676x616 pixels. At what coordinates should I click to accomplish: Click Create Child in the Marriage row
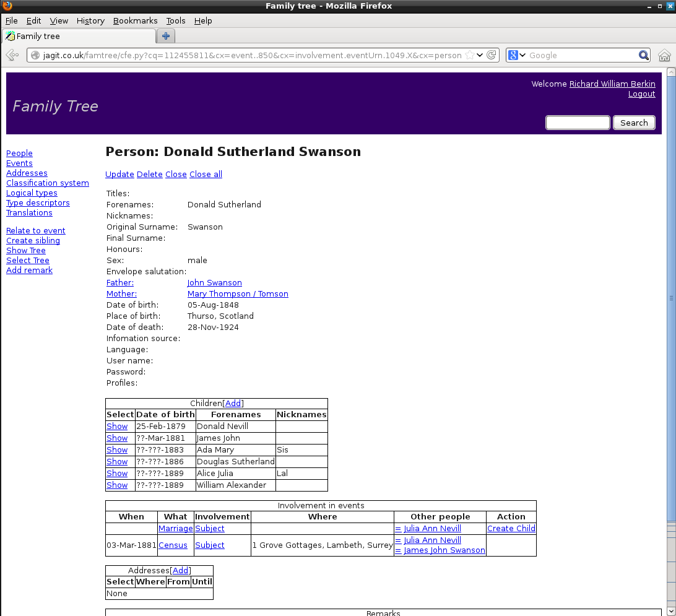point(511,528)
